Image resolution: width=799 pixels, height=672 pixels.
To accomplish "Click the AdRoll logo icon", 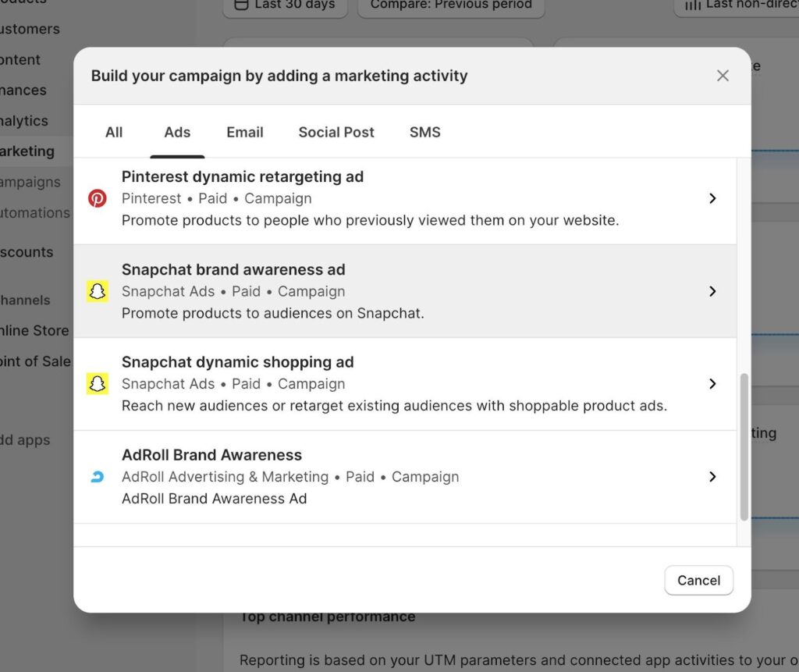I will [97, 477].
